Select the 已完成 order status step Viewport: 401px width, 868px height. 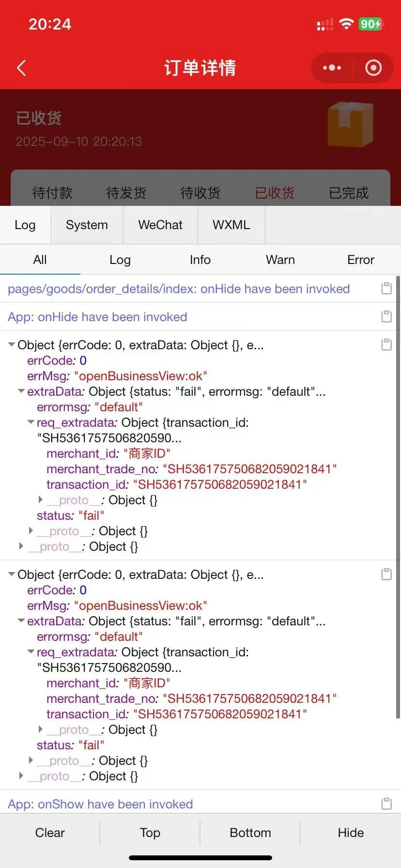tap(349, 193)
